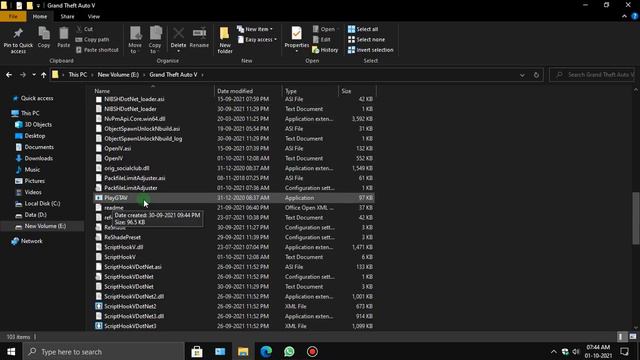Switch to the Share tab
Screen dimensions: 640x360
pyautogui.click(x=67, y=17)
